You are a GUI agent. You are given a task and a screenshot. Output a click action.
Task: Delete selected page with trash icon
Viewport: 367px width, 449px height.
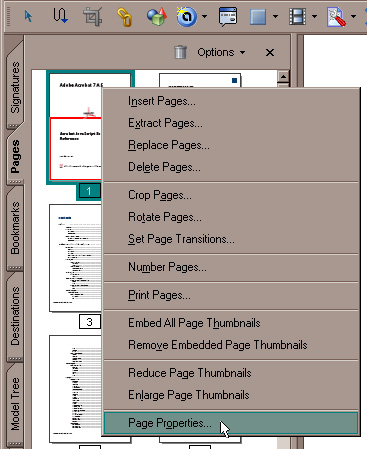180,52
